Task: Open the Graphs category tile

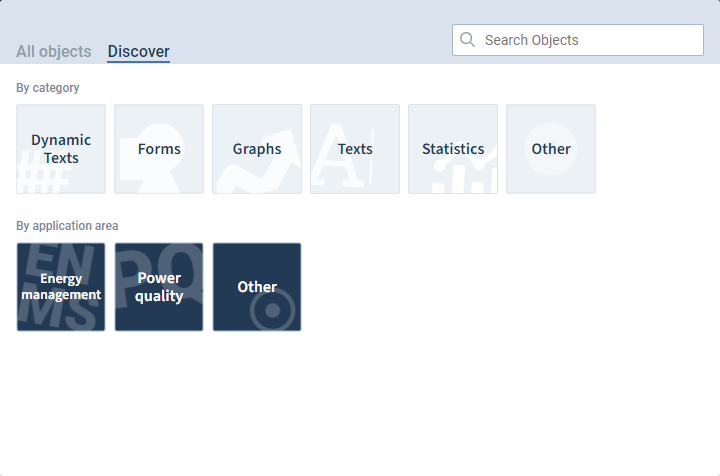Action: [257, 149]
